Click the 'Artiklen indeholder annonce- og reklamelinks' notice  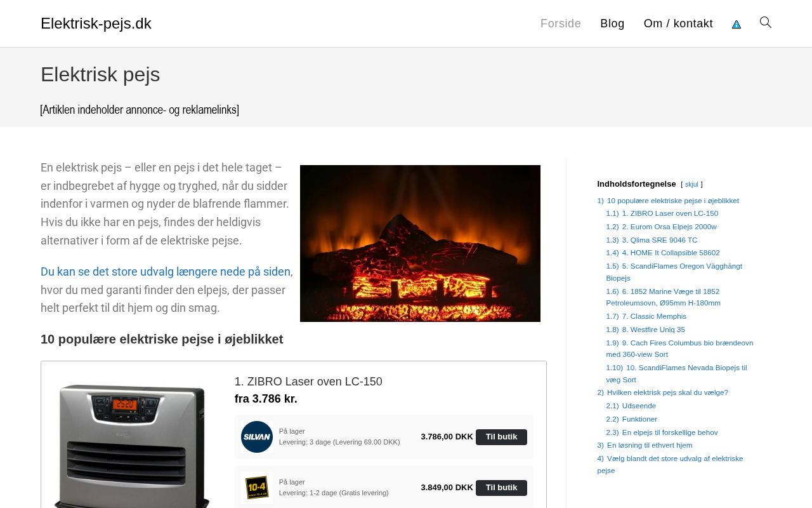click(x=140, y=110)
